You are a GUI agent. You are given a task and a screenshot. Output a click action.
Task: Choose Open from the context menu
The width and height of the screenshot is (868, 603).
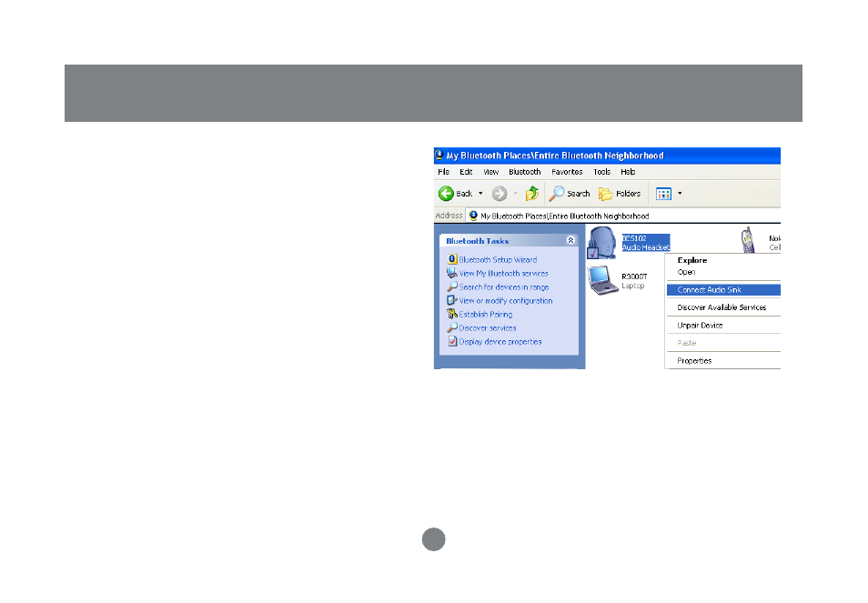click(686, 272)
